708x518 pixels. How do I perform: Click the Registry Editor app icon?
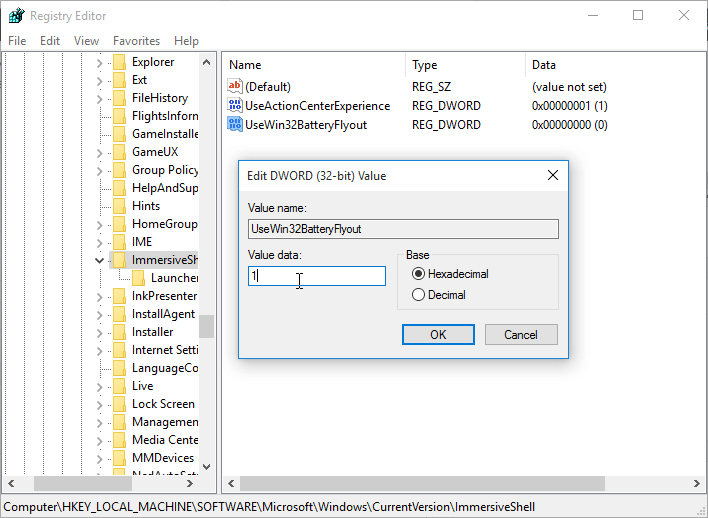tap(17, 16)
